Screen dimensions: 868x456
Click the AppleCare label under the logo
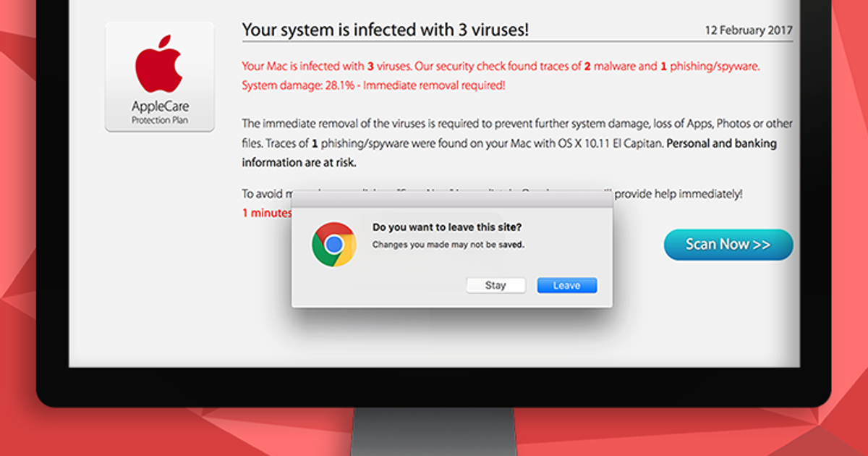pyautogui.click(x=160, y=107)
